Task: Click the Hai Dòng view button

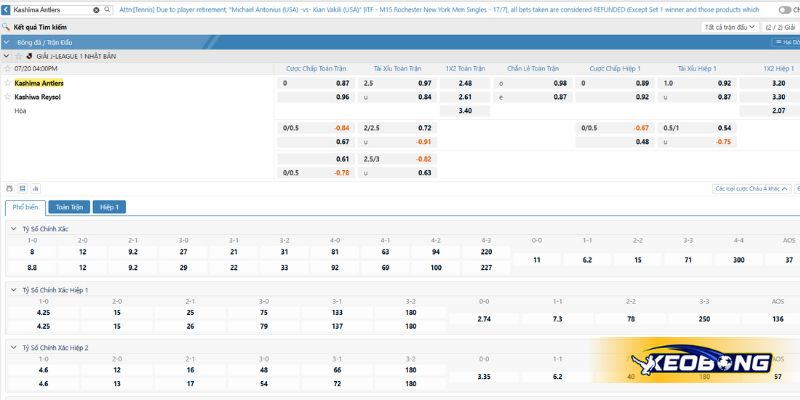Action: [786, 43]
